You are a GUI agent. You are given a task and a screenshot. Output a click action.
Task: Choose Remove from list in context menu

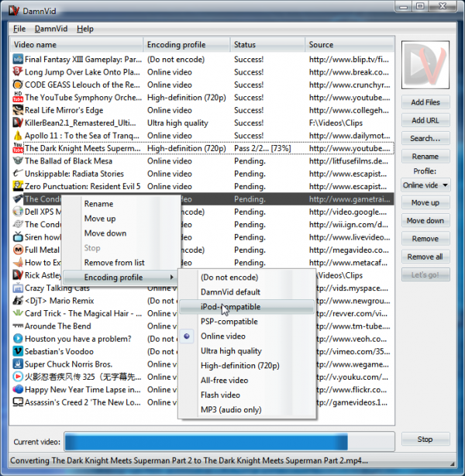[114, 263]
